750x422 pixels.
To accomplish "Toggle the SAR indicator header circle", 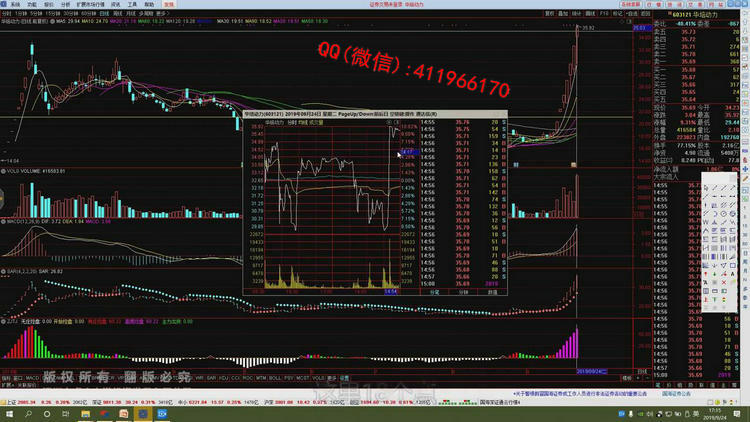I will coord(3,271).
